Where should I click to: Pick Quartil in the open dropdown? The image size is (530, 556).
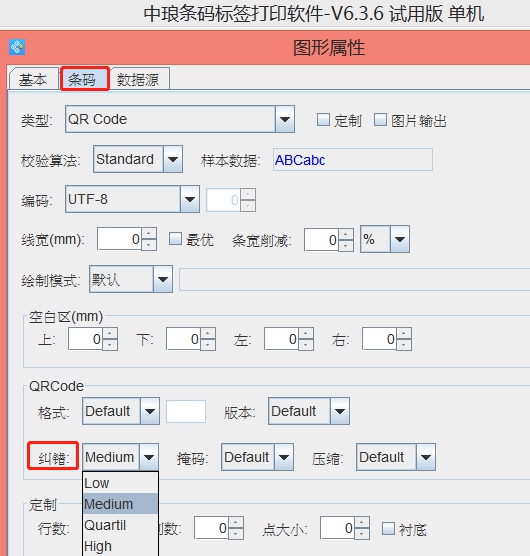[120, 525]
